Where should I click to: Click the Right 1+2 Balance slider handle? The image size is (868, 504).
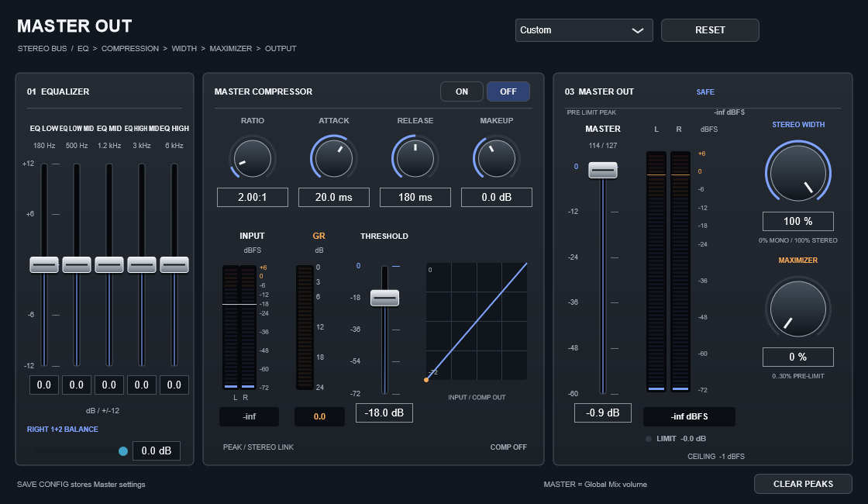click(123, 451)
